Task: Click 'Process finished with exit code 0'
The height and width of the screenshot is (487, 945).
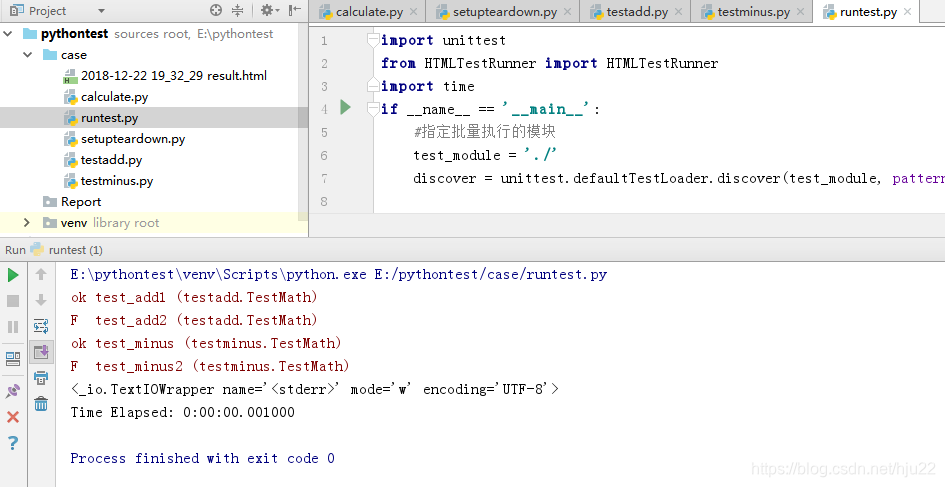Action: click(x=202, y=458)
